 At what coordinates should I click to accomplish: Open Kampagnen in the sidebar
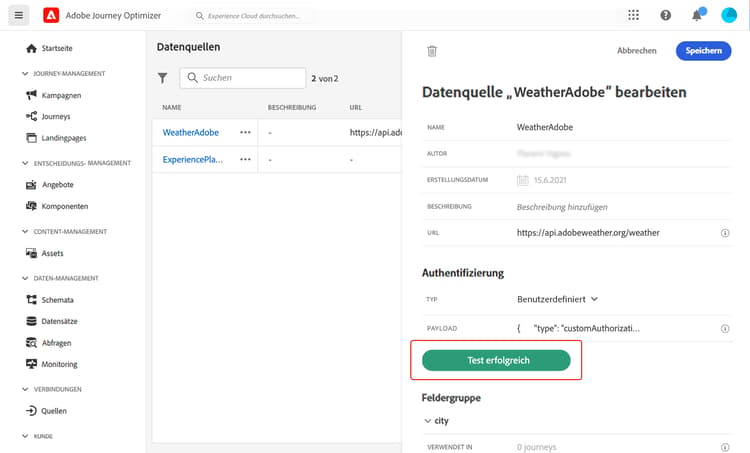coord(54,95)
